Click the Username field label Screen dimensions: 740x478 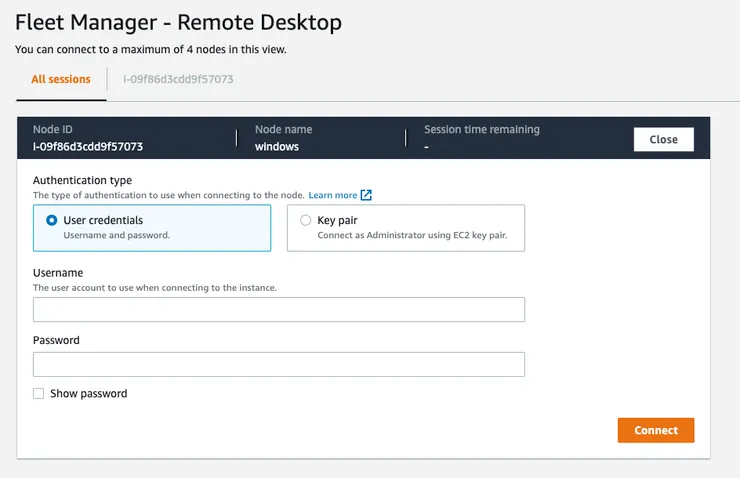point(58,272)
